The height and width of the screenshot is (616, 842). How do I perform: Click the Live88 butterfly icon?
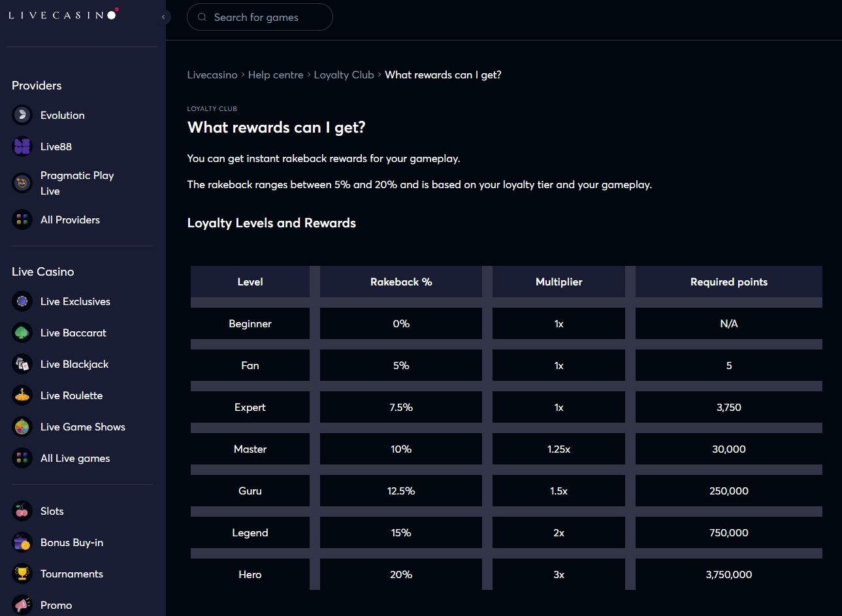22,147
